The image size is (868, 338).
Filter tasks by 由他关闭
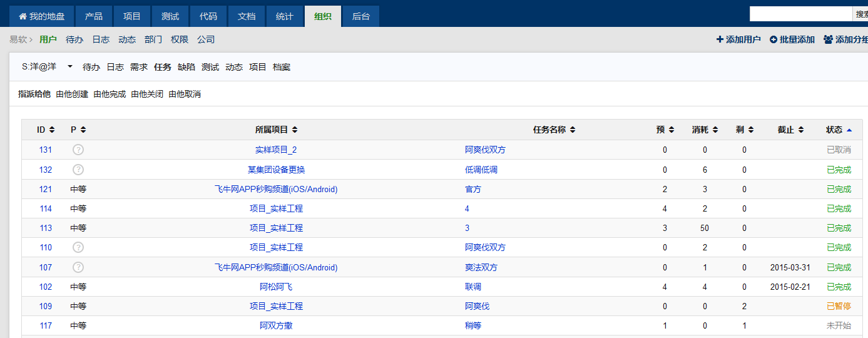point(147,94)
